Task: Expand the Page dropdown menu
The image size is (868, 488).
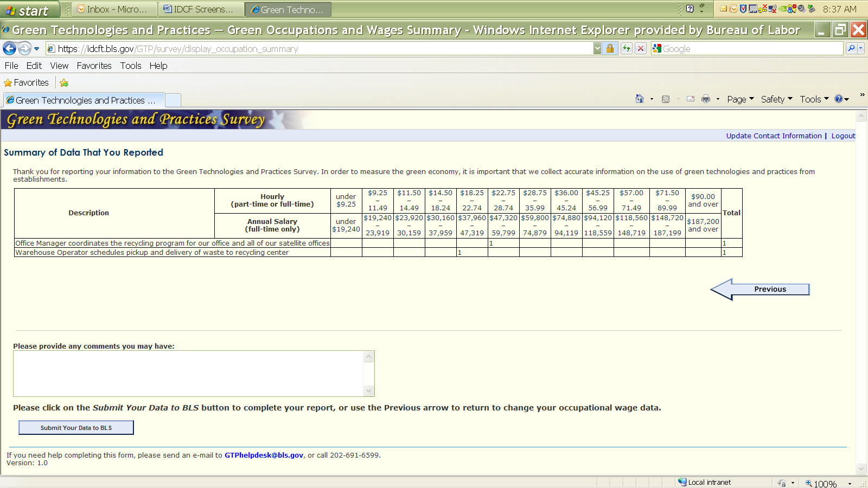Action: pyautogui.click(x=740, y=99)
